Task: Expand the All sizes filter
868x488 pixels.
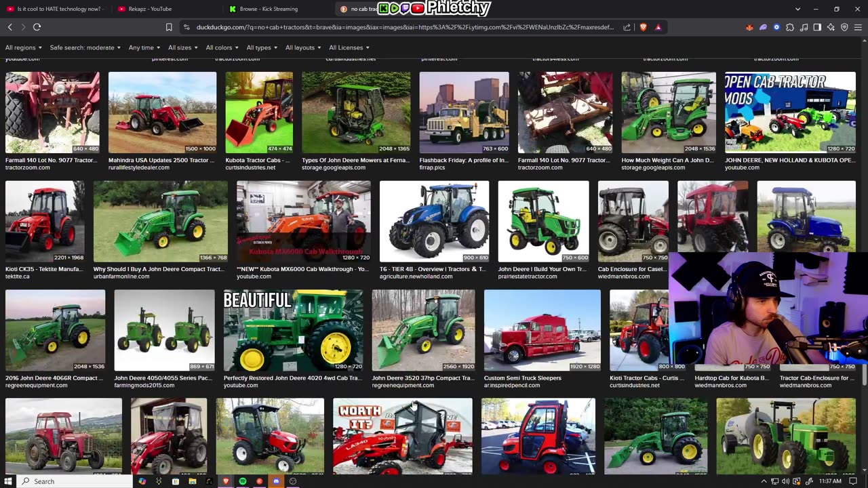Action: [x=183, y=47]
